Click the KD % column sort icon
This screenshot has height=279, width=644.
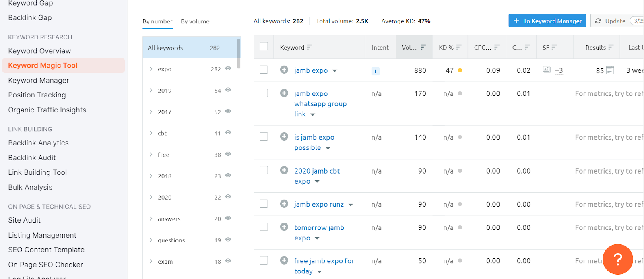point(459,47)
